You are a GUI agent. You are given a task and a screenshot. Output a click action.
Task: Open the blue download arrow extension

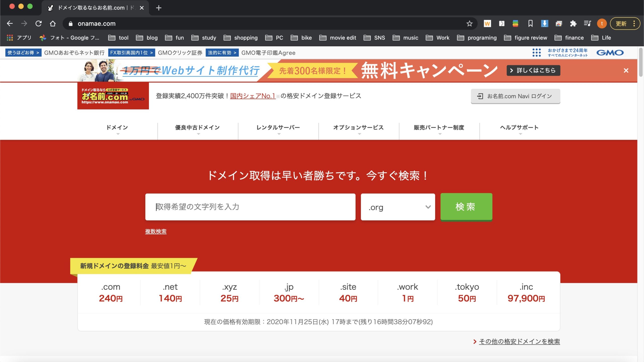click(x=544, y=23)
